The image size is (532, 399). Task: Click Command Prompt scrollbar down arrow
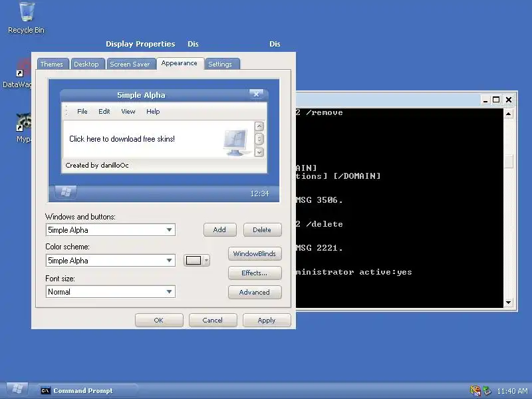pos(508,303)
